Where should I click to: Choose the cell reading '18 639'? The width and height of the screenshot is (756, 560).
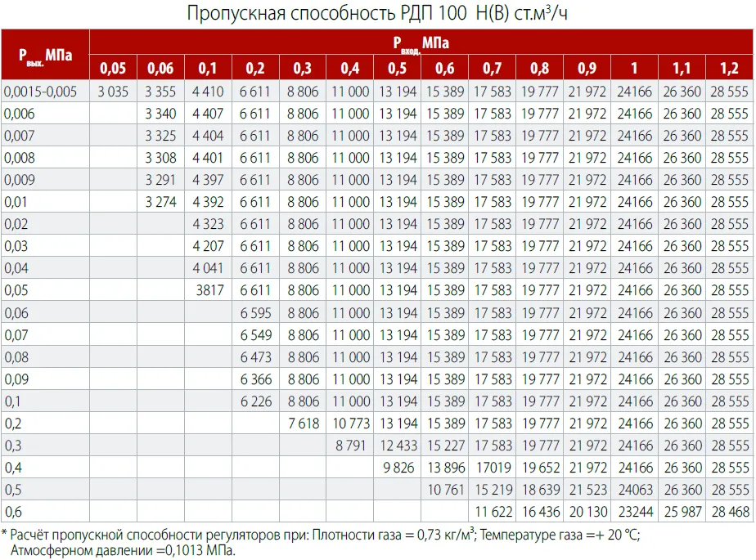541,490
